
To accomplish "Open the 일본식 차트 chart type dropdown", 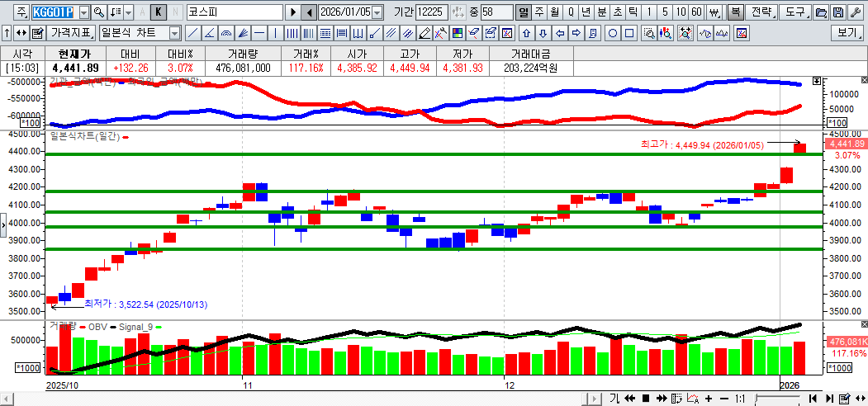I will [x=174, y=33].
